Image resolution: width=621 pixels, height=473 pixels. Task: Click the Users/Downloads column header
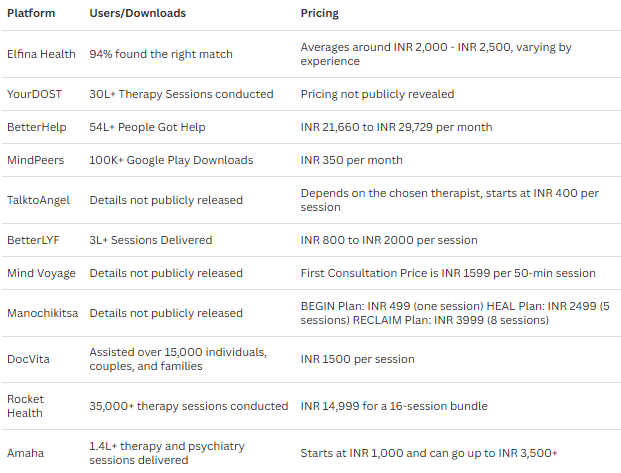pos(137,15)
